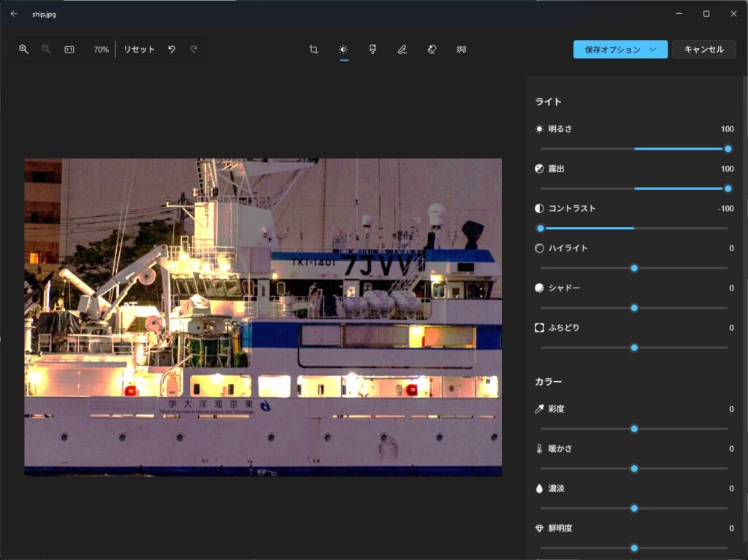Click the リセット button
This screenshot has width=748, height=560.
(140, 49)
